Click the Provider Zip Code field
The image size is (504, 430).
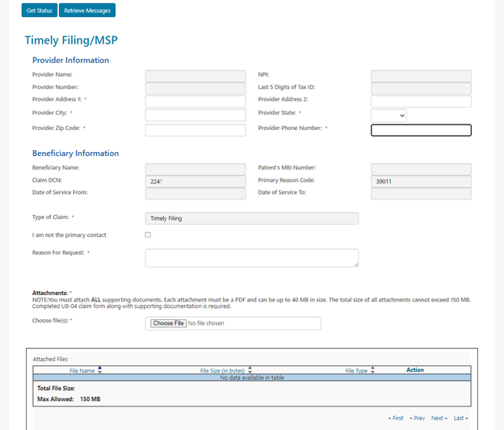(195, 130)
